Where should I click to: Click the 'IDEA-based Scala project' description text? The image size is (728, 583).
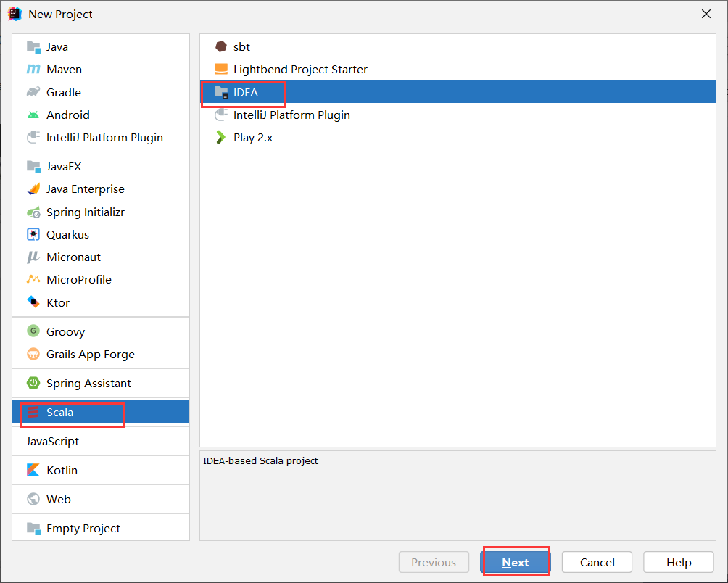tap(260, 460)
